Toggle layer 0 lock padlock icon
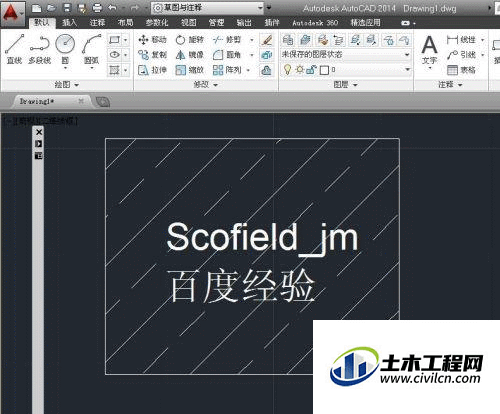Viewport: 500px width, 414px height. click(311, 70)
